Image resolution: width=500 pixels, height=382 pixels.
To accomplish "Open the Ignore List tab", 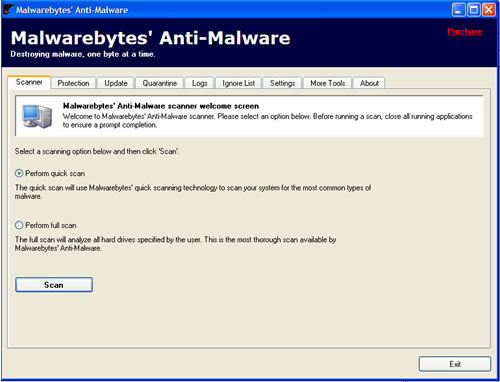I will coord(239,83).
